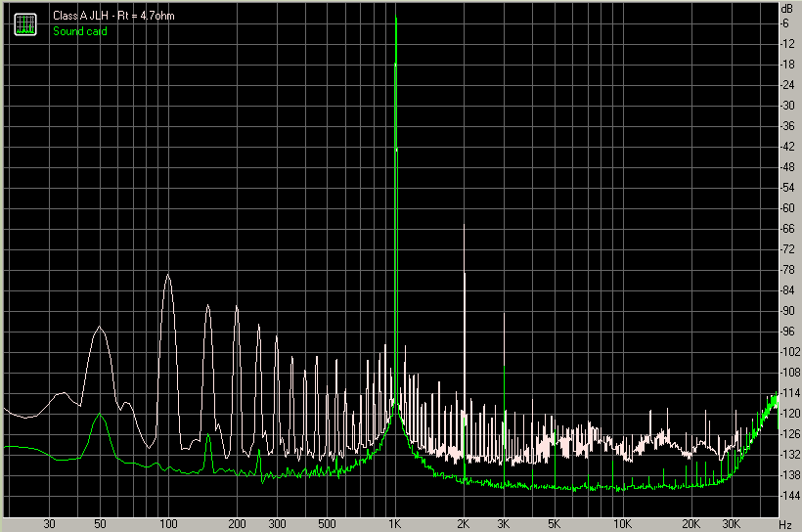Click the -144 dB scale label

pos(789,496)
